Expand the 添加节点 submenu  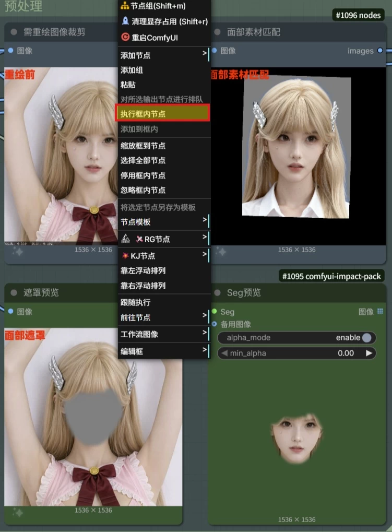205,53
